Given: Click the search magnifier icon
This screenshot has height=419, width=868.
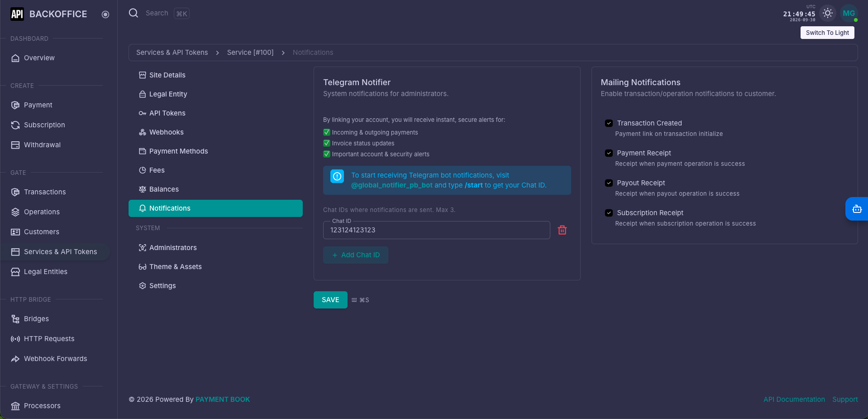Looking at the screenshot, I should (x=134, y=13).
